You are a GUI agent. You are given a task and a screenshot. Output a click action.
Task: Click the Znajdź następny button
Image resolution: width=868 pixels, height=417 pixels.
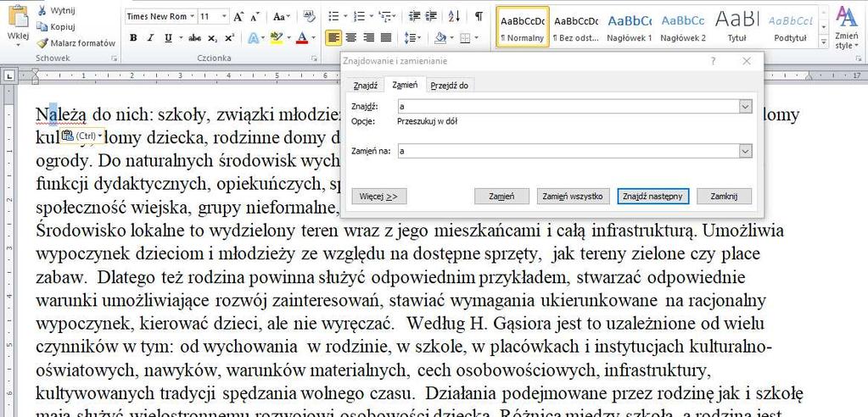click(653, 196)
